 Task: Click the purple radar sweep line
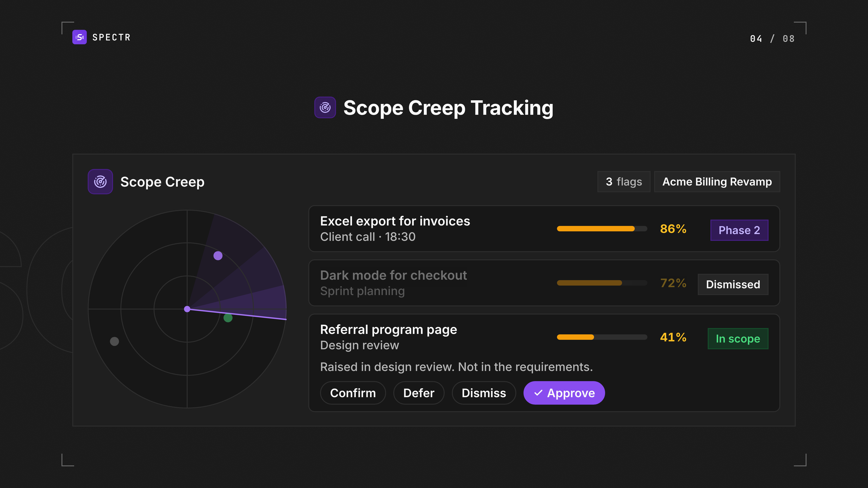[237, 314]
